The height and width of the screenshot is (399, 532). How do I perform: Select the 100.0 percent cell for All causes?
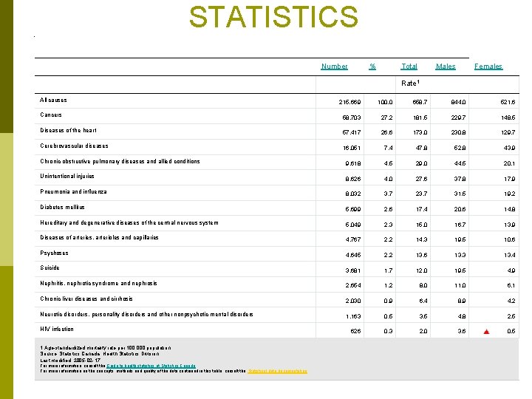(x=385, y=102)
